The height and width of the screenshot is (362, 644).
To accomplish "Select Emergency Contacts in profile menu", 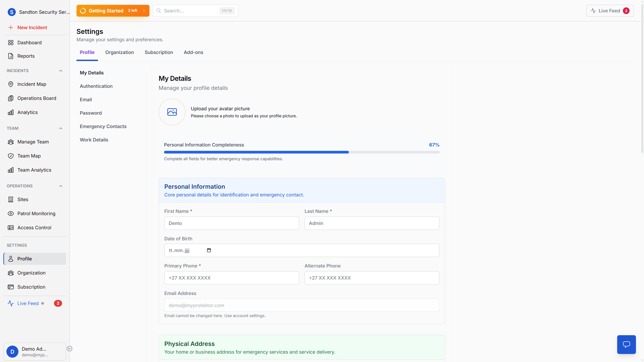I will (103, 126).
